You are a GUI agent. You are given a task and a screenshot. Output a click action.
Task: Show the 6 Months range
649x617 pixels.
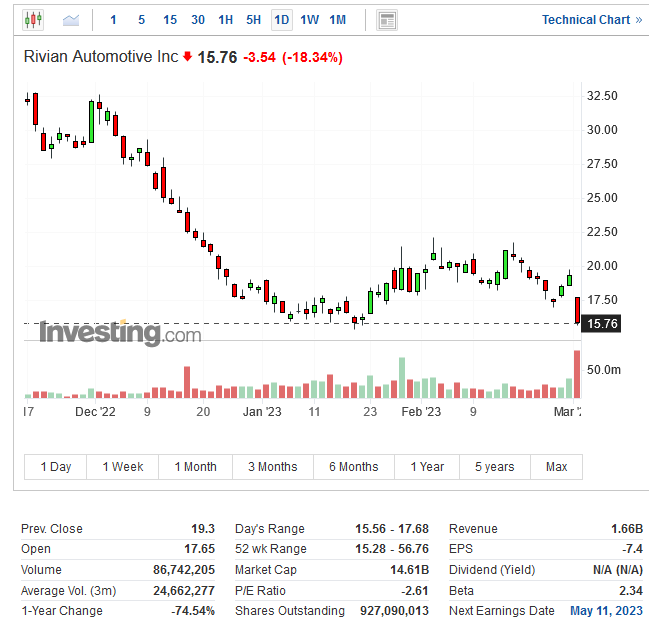click(x=354, y=467)
